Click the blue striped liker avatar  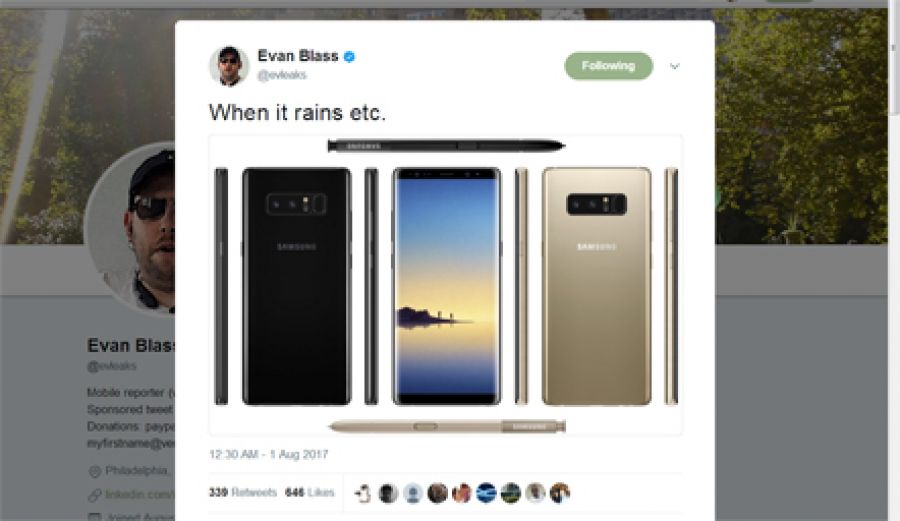(486, 493)
